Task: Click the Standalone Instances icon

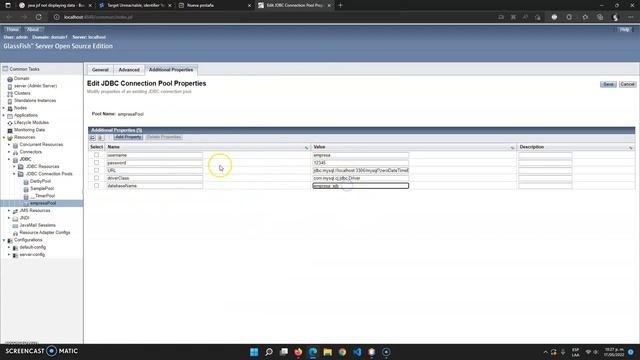Action: point(10,101)
